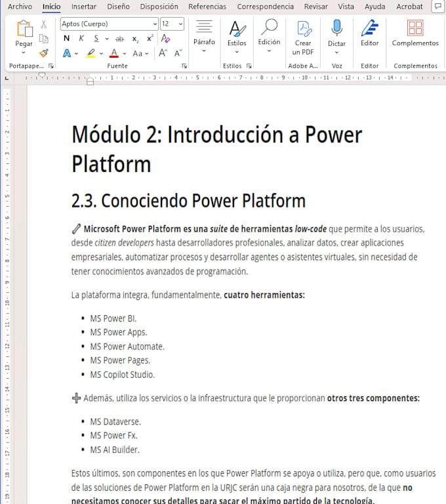Click list item 'MS Power Pages.'

120,361
